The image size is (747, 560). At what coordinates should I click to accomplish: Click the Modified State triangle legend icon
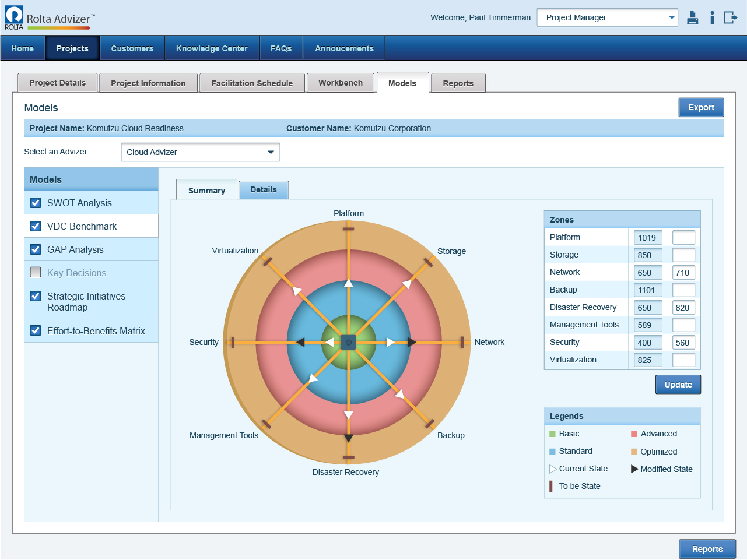point(634,469)
